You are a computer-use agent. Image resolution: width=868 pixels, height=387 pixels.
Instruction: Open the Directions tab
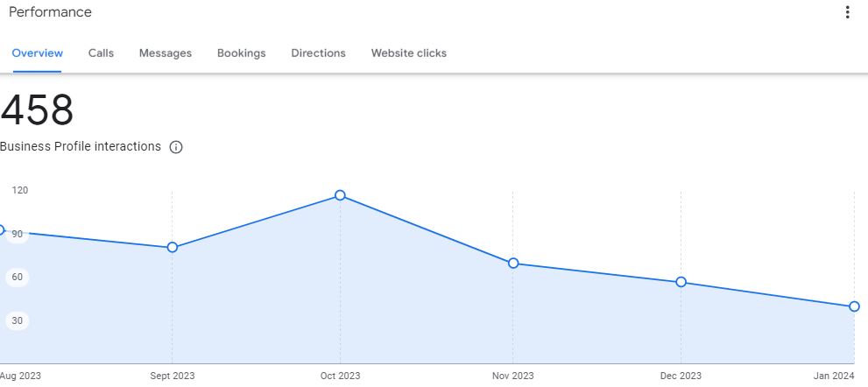click(318, 53)
